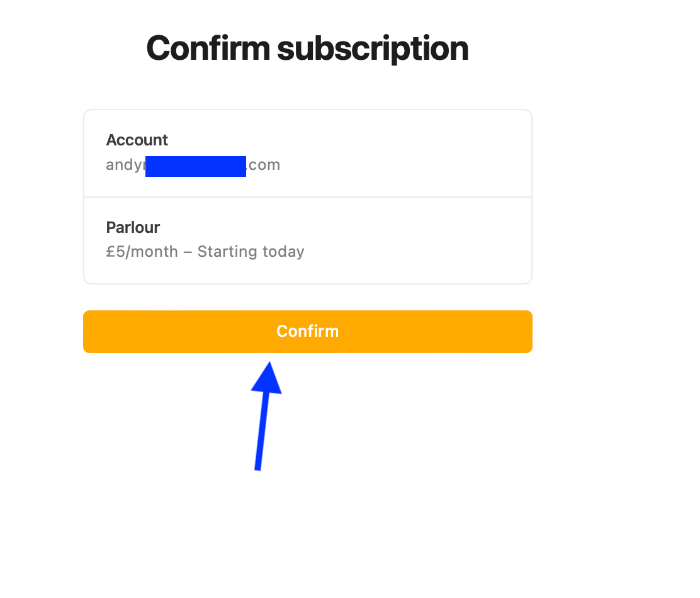This screenshot has height=598, width=700.
Task: Click the word Confirm in the title
Action: [208, 48]
